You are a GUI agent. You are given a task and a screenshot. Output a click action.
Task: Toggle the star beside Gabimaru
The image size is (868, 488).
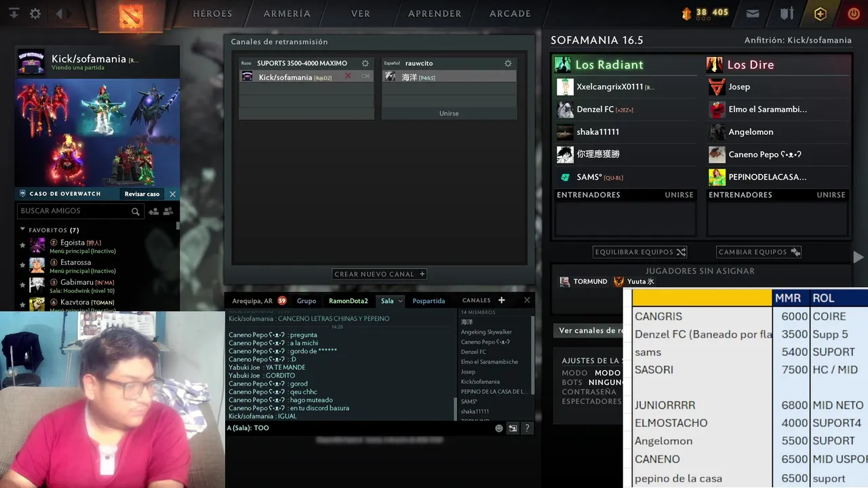click(x=22, y=285)
